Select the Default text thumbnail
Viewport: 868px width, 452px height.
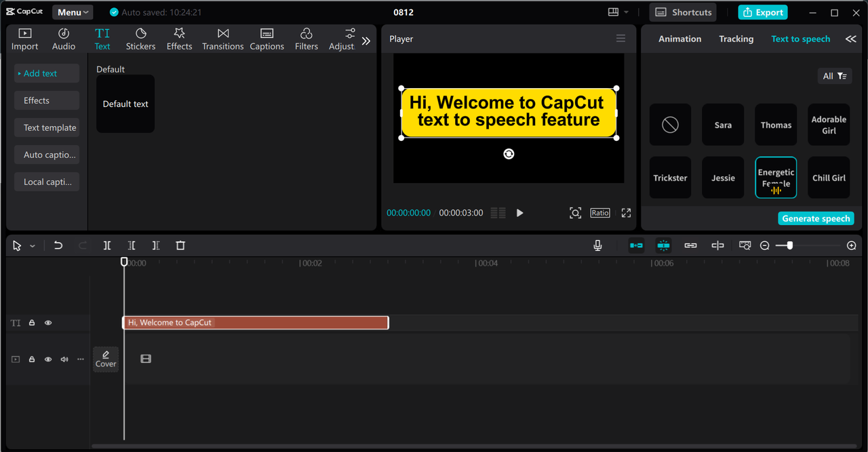tap(125, 104)
